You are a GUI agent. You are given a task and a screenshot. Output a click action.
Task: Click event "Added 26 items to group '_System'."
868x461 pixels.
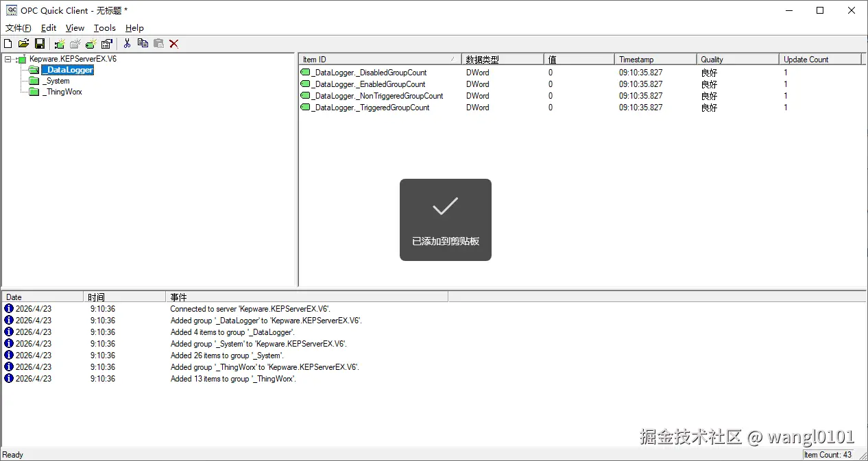point(227,356)
